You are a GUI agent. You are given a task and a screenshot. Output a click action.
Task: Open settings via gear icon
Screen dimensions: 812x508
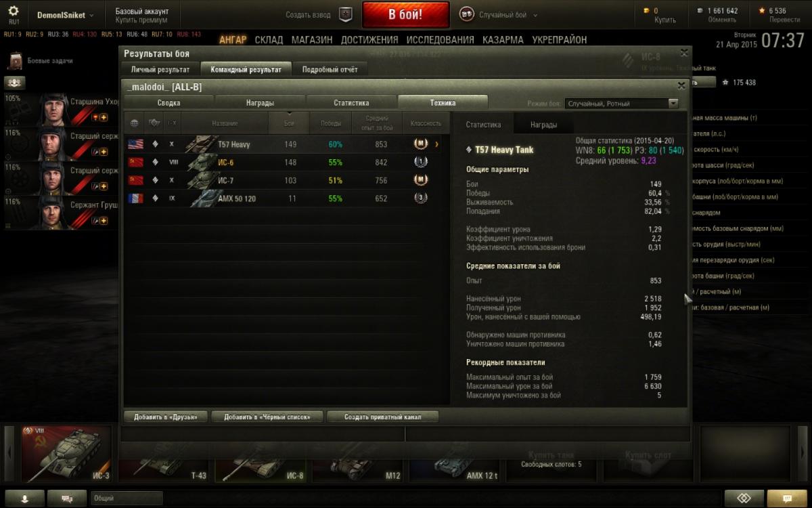coord(14,12)
